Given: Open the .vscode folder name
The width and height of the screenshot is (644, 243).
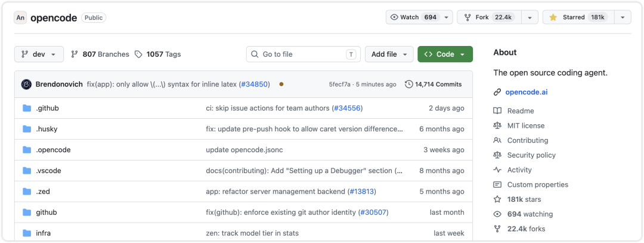Looking at the screenshot, I should (x=48, y=171).
